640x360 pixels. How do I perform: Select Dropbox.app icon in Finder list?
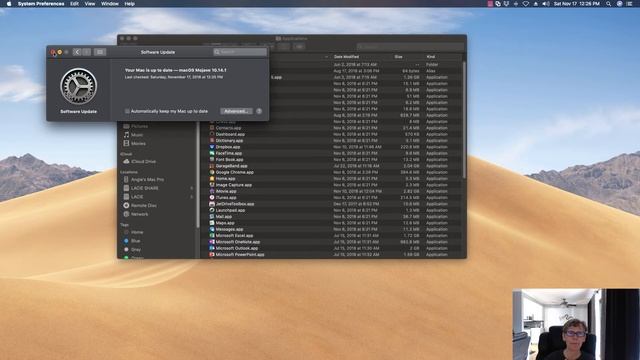tap(212, 147)
